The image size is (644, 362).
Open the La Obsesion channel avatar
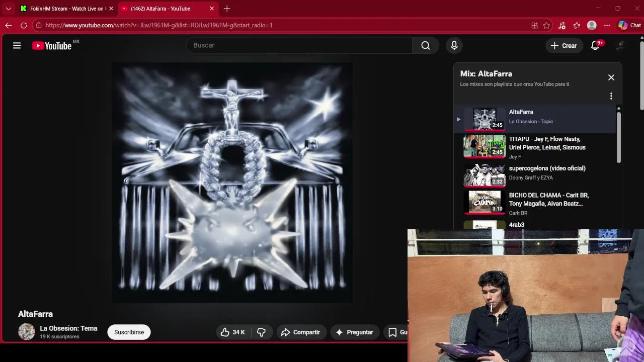click(27, 332)
